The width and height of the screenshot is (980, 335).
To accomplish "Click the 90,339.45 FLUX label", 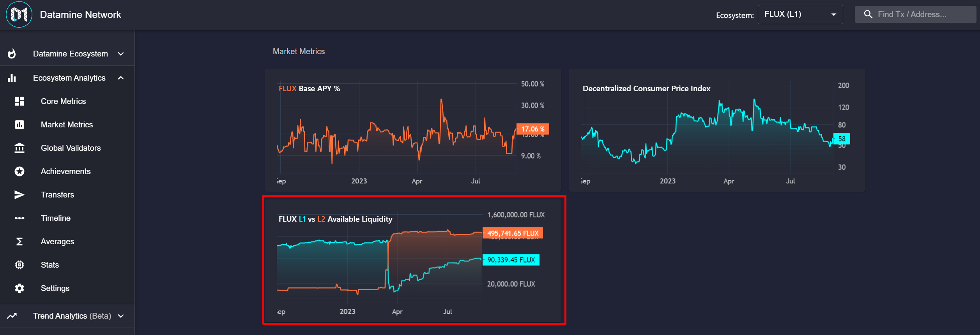I will tap(511, 260).
